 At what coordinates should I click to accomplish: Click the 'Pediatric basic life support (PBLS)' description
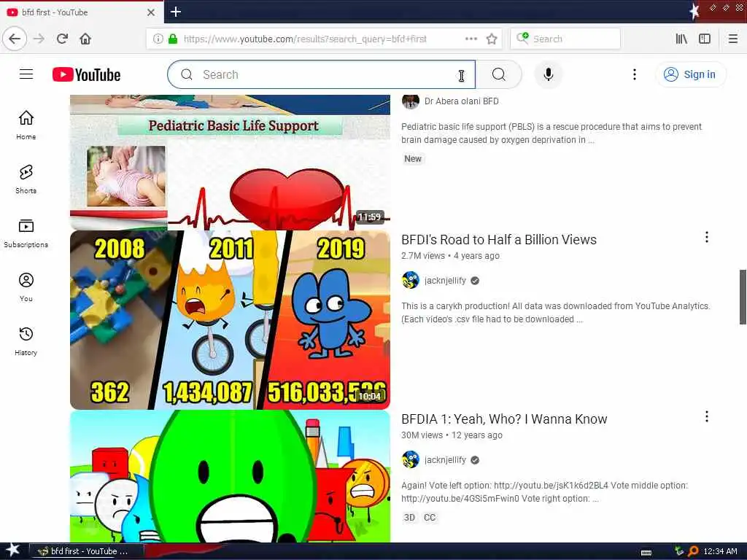pyautogui.click(x=551, y=133)
